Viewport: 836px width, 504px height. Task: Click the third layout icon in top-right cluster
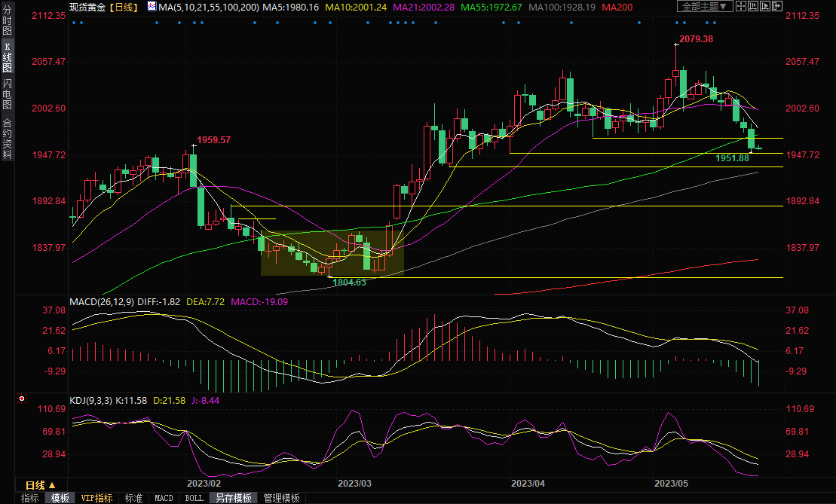pos(766,7)
